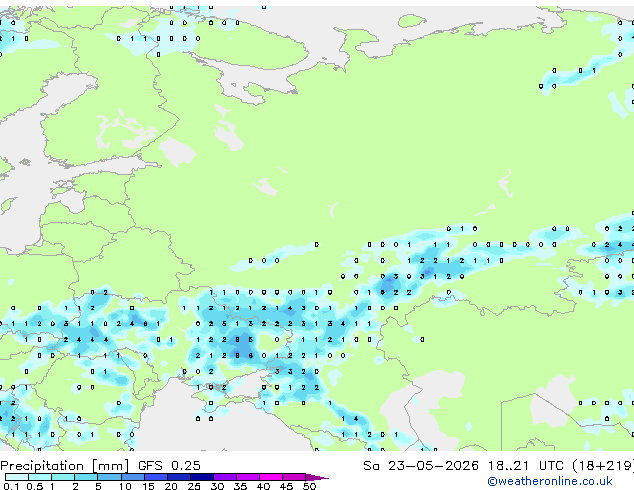Screen dimensions: 634x490
Task: Pick the 0.1 mm palest legend swatch
Action: (17, 477)
